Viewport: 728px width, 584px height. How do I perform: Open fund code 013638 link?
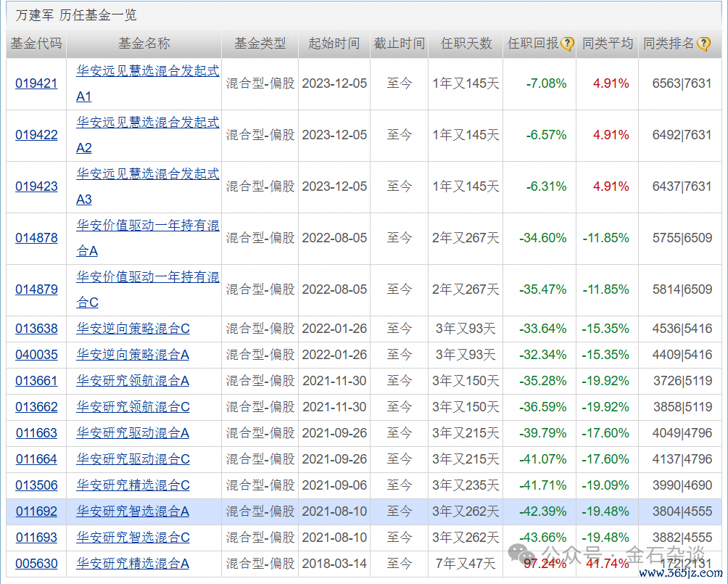[x=36, y=329]
